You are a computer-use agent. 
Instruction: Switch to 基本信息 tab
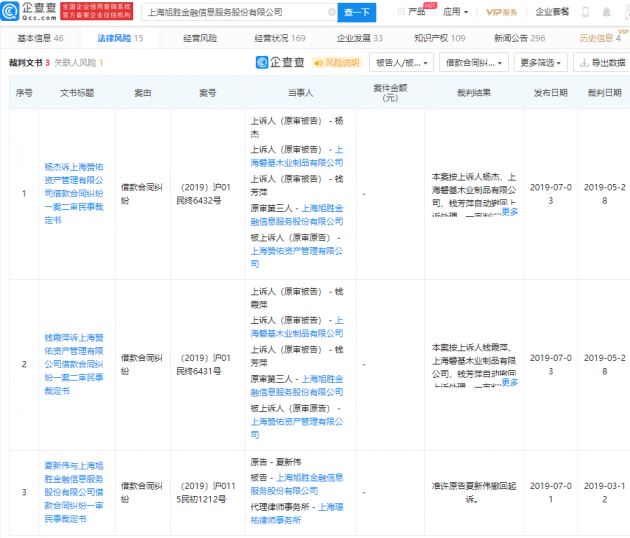40,38
